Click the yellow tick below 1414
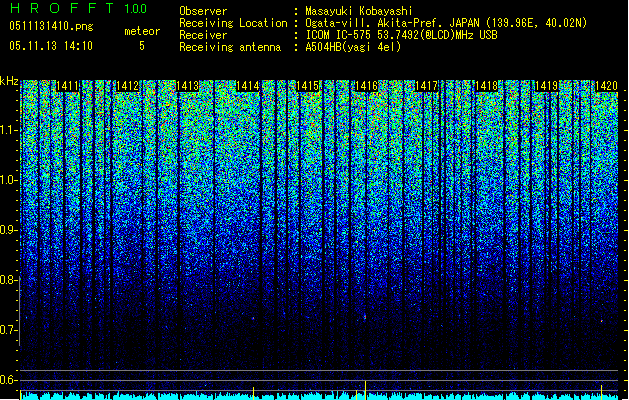The width and height of the screenshot is (629, 400). (x=254, y=393)
